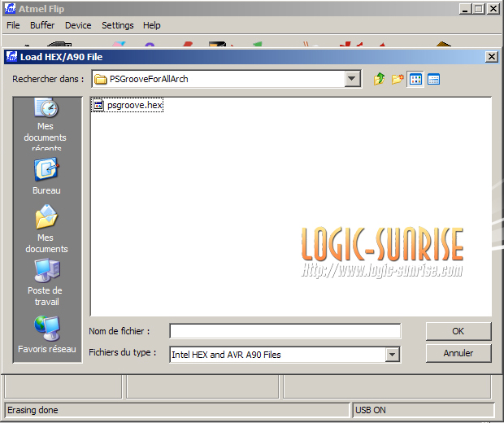
Task: Click the Atmel Flip title bar icon
Action: (10, 9)
